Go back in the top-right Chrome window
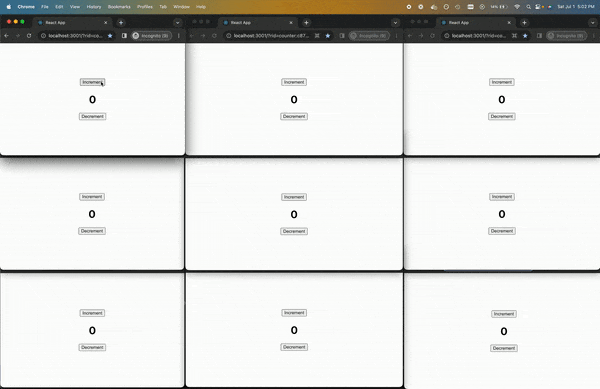The image size is (600, 389). [410, 36]
